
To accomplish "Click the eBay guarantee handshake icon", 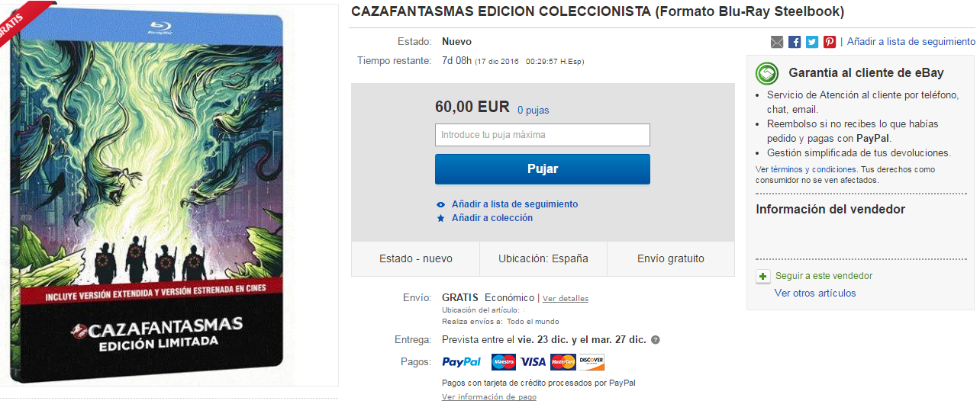I will pos(767,73).
